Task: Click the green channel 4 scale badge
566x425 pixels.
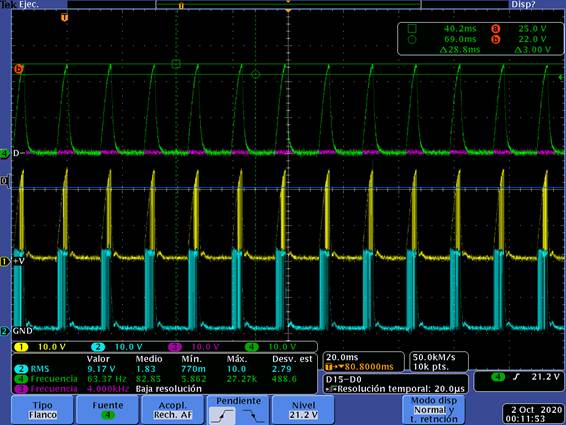Action: coord(252,347)
